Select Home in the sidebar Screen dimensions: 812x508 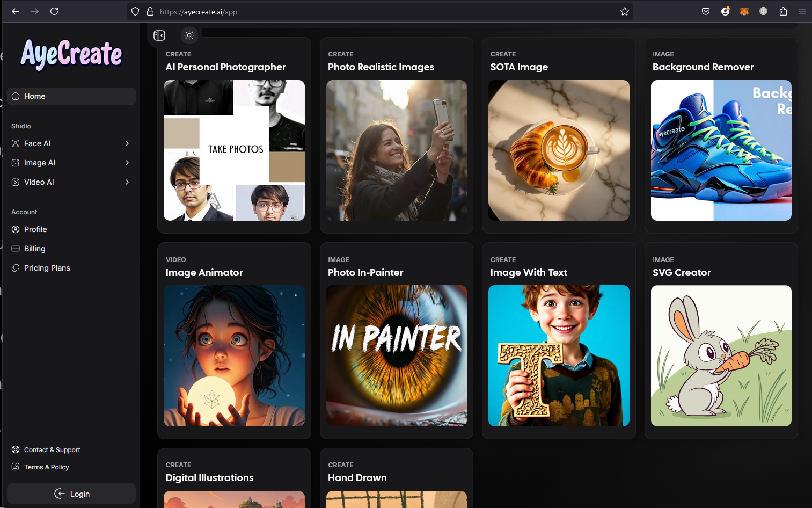tap(71, 96)
